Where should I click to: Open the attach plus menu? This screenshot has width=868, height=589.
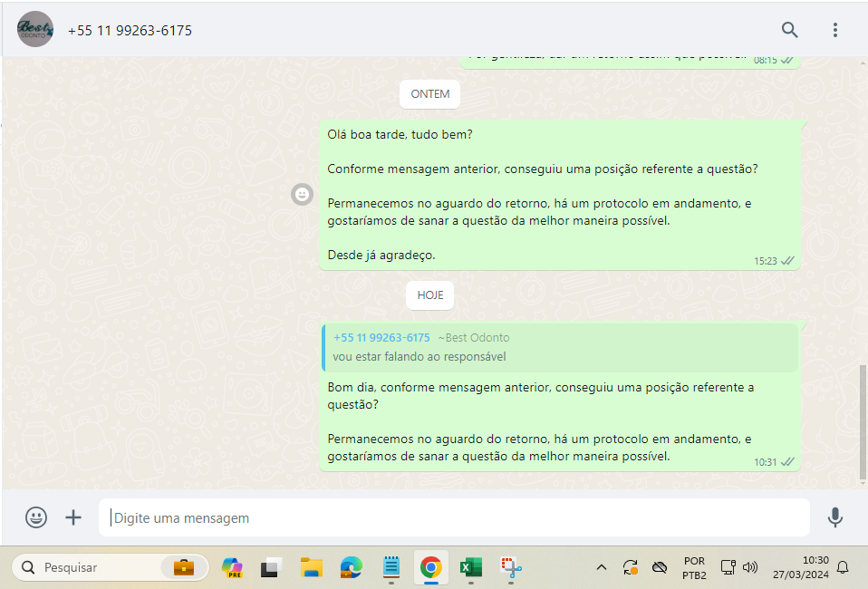[73, 517]
